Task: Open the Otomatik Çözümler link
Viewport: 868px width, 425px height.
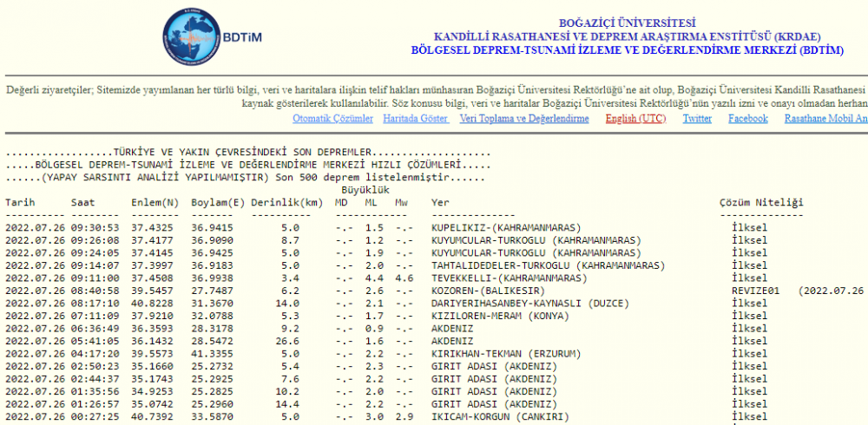Action: tap(332, 119)
